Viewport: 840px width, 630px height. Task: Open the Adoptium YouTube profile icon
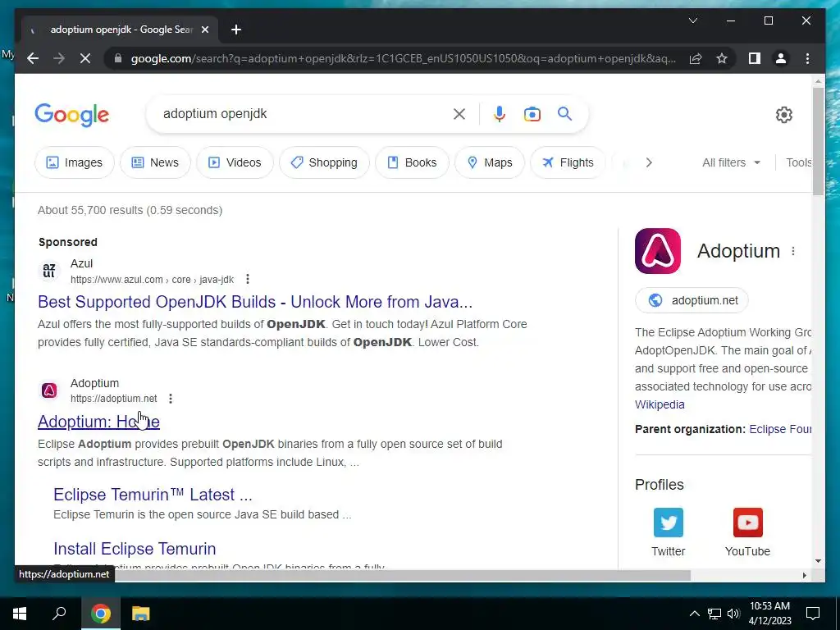[747, 523]
